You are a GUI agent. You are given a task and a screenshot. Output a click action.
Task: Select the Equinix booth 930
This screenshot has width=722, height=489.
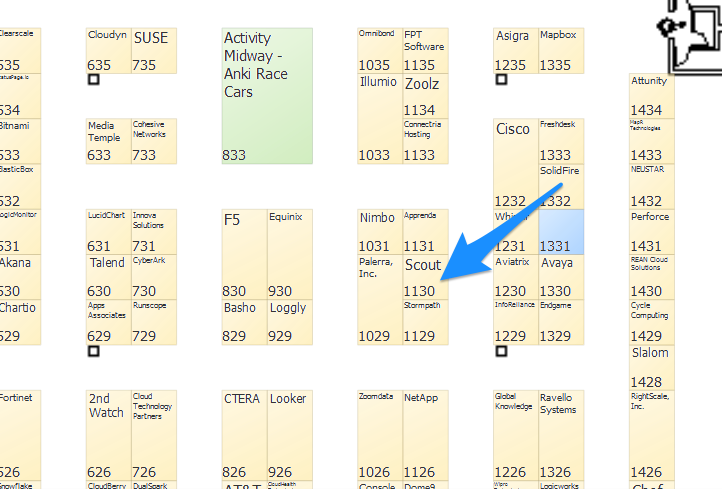pyautogui.click(x=290, y=255)
